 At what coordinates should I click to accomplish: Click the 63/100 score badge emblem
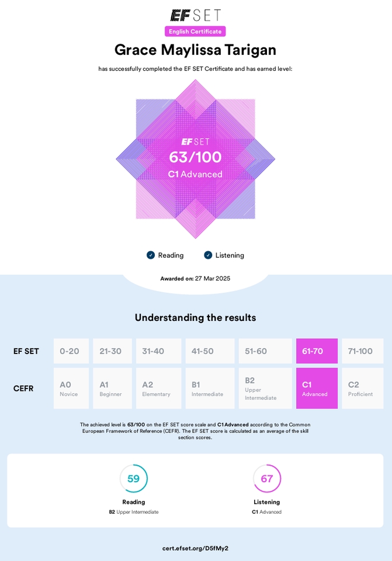coord(195,159)
